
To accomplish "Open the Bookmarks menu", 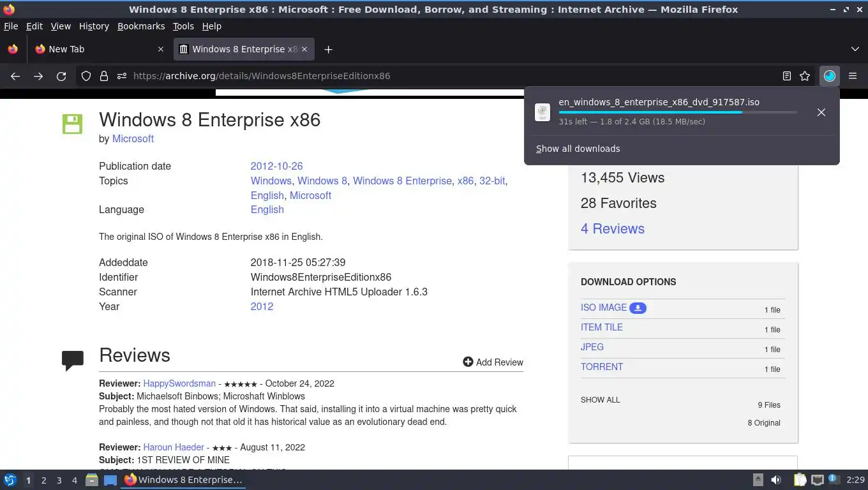I will [x=141, y=26].
